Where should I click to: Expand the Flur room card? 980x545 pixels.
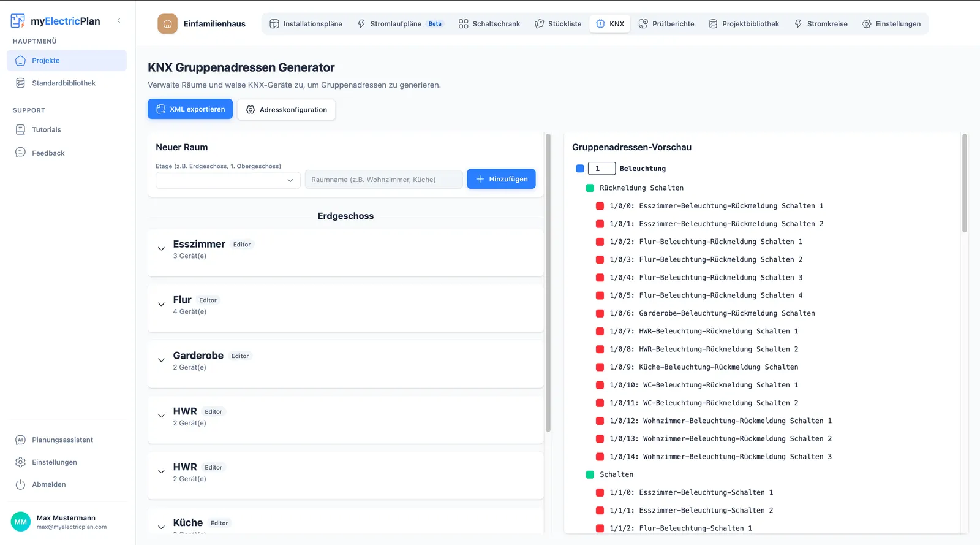point(161,305)
